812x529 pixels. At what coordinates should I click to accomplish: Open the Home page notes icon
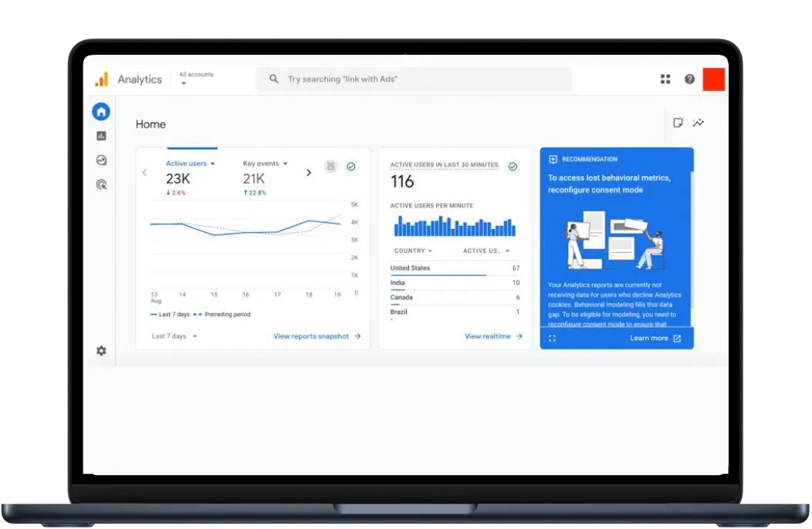tap(678, 123)
